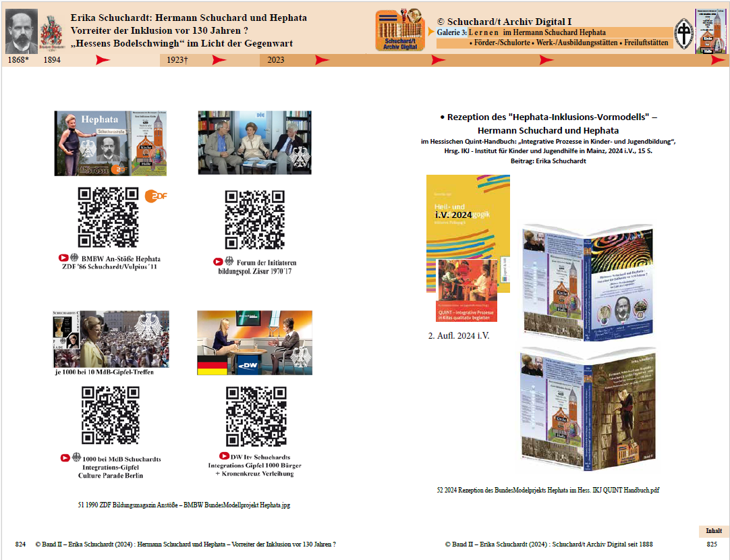Screen dimensions: 730x560
Task: Click the DW interview video thumbnail
Action: click(254, 343)
